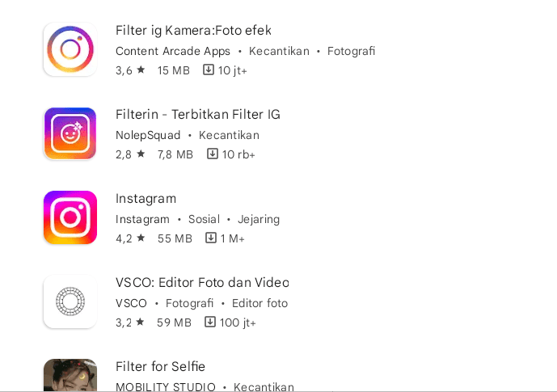Click the Content Arcade Apps developer name

173,51
